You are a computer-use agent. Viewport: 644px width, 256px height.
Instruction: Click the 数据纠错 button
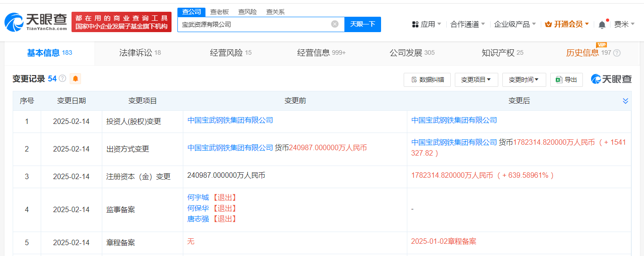tap(427, 80)
